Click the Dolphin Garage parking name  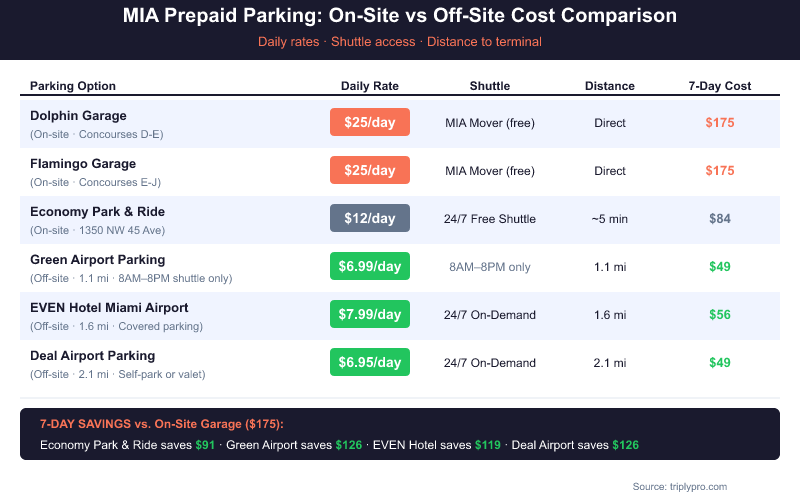[78, 116]
